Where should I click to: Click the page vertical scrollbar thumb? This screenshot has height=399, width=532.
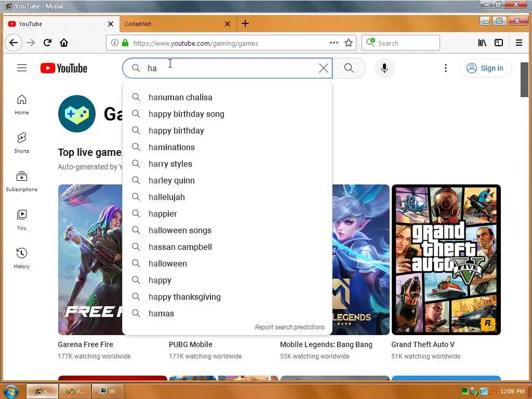pyautogui.click(x=524, y=79)
